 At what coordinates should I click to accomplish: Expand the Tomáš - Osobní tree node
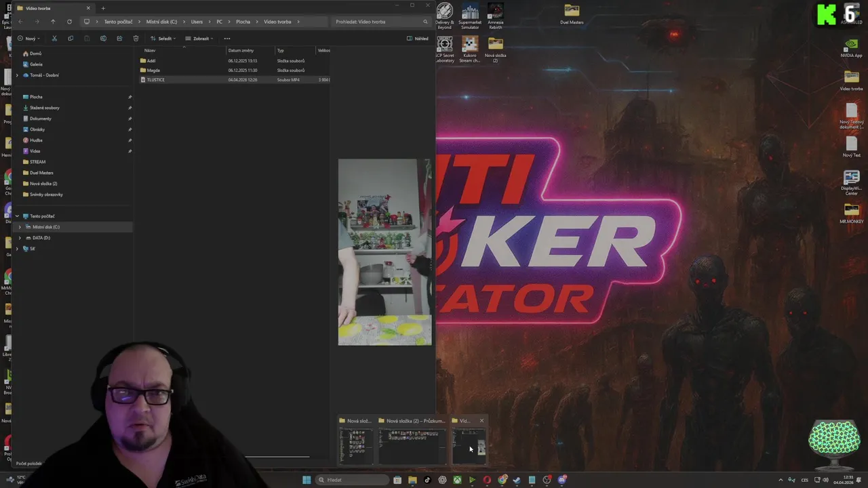[17, 75]
